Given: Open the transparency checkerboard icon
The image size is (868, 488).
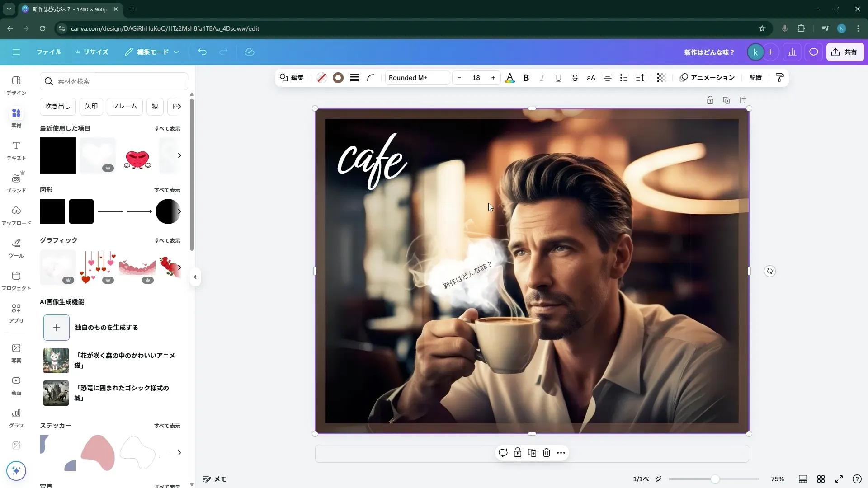Looking at the screenshot, I should [661, 78].
